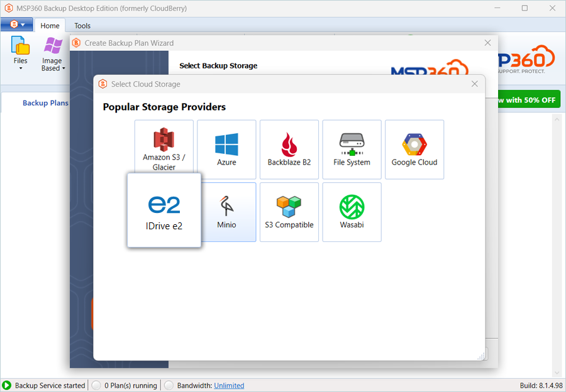
Task: Select Google Cloud storage provider
Action: 414,150
